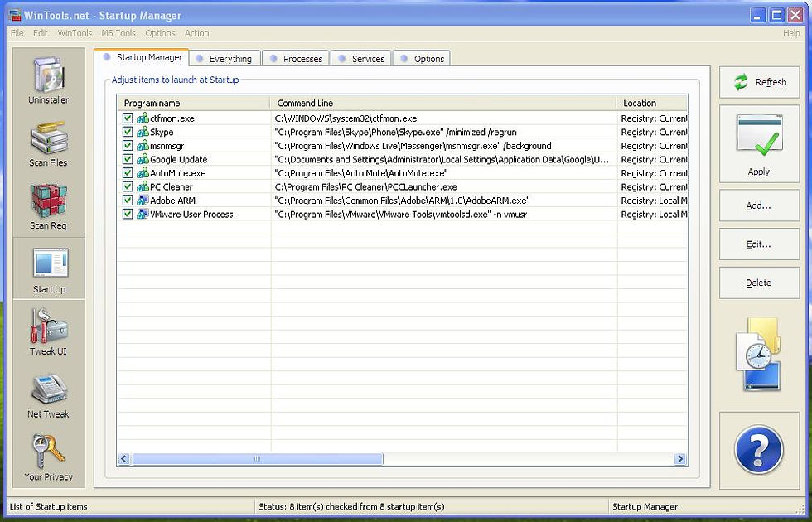The width and height of the screenshot is (812, 522).
Task: Open the WinTools menu
Action: [x=75, y=33]
